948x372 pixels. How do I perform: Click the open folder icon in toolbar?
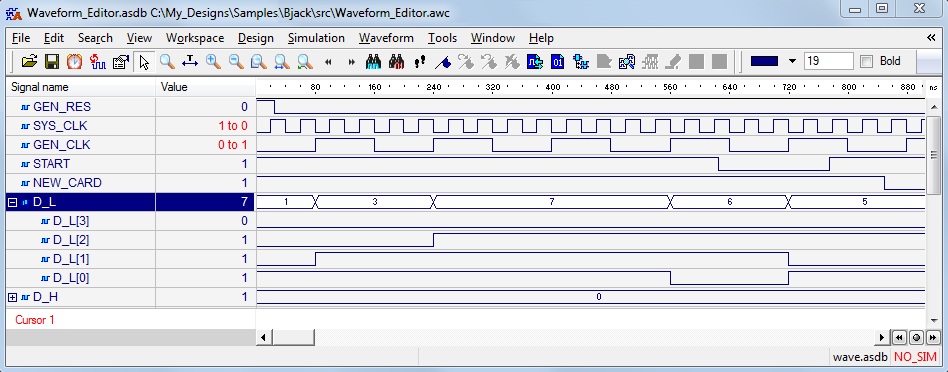pyautogui.click(x=30, y=62)
